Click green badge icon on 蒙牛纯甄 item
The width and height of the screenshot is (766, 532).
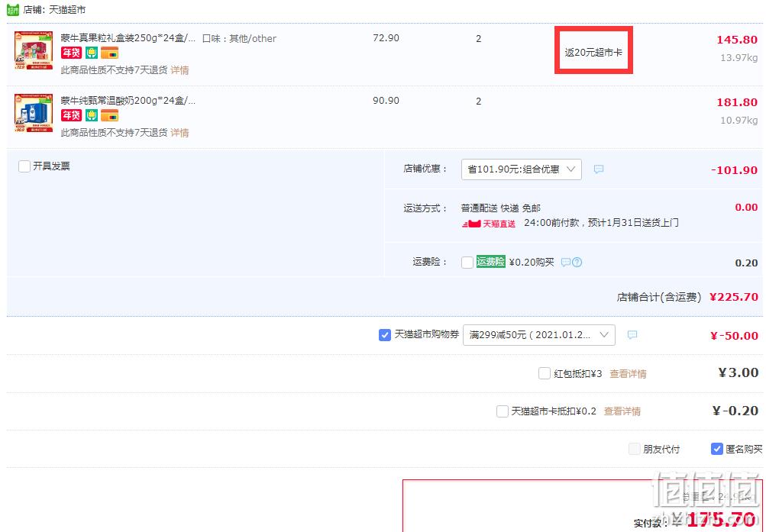(92, 115)
